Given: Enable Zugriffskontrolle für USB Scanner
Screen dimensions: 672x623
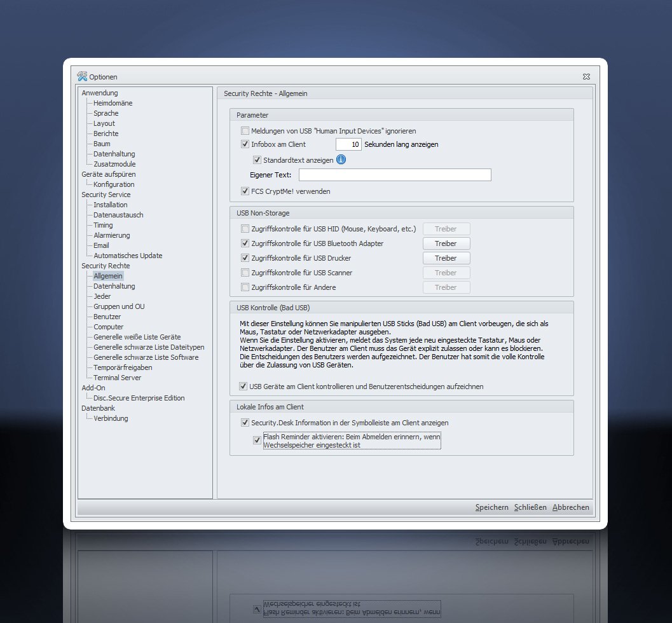Looking at the screenshot, I should coord(245,272).
